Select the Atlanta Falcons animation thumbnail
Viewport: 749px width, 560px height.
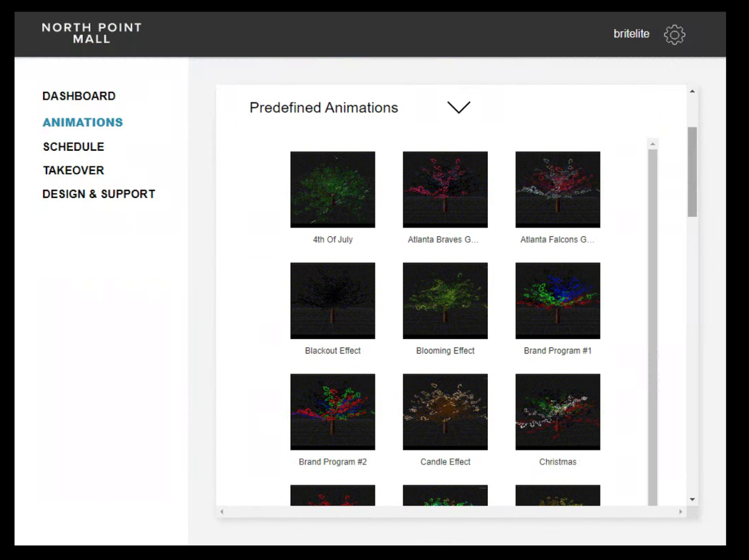pos(558,189)
